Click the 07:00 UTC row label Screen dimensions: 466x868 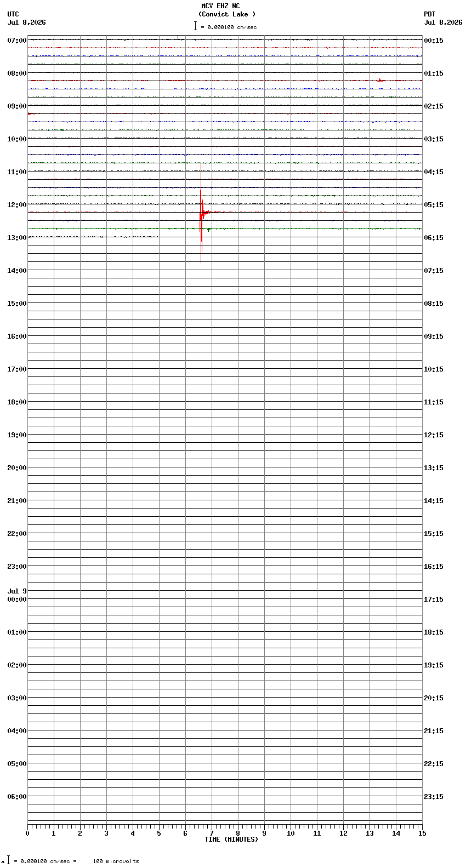tap(17, 41)
